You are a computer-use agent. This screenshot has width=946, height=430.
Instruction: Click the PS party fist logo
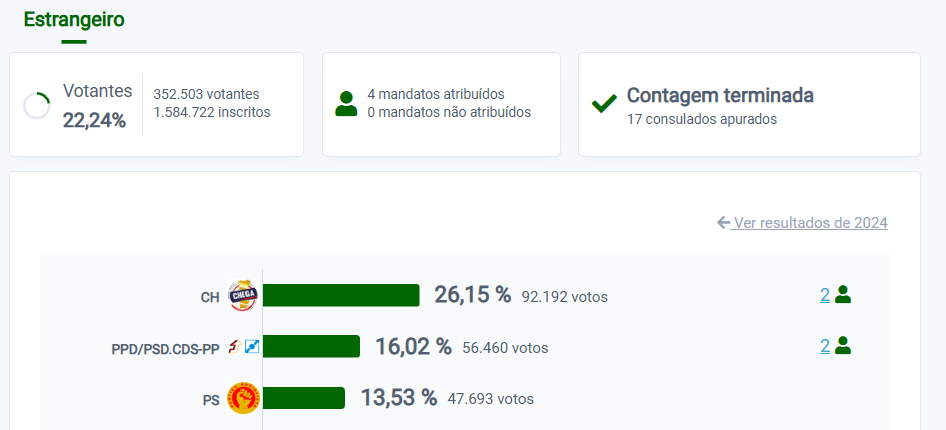pos(243,399)
